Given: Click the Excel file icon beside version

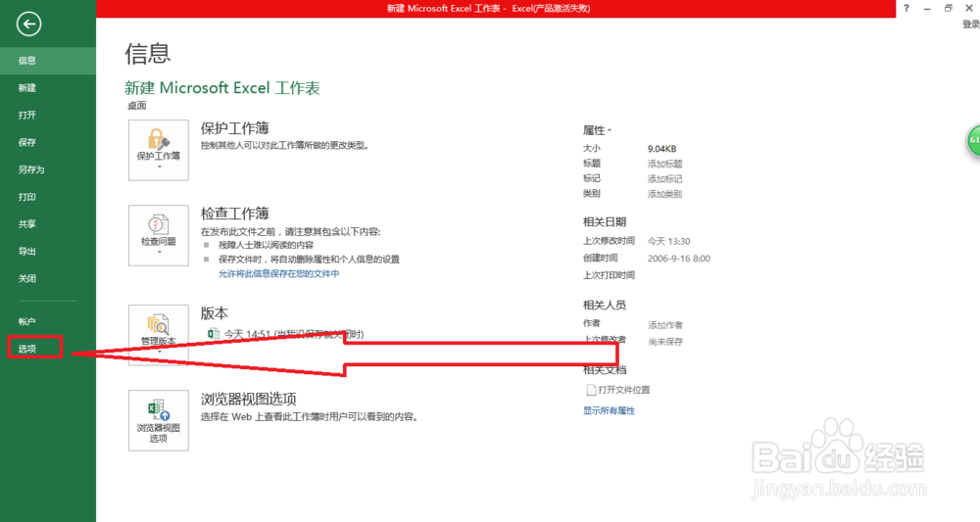Looking at the screenshot, I should [213, 333].
